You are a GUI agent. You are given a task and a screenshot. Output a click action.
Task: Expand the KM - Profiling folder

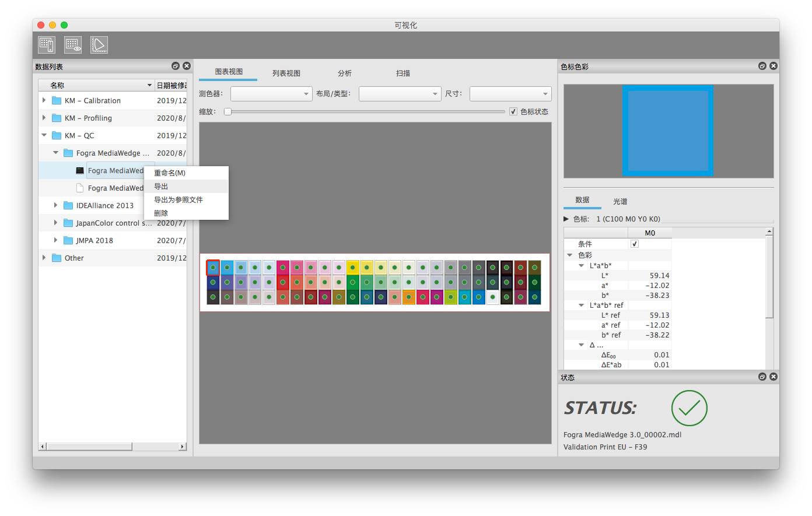(x=44, y=118)
